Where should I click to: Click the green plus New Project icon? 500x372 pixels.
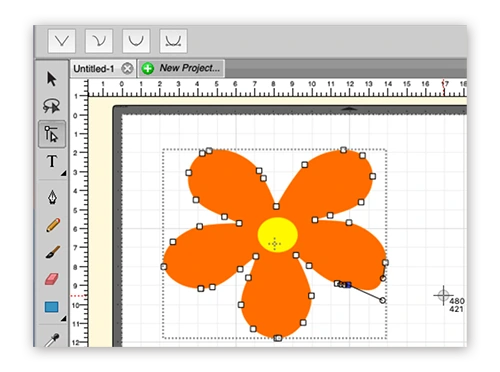click(x=148, y=69)
